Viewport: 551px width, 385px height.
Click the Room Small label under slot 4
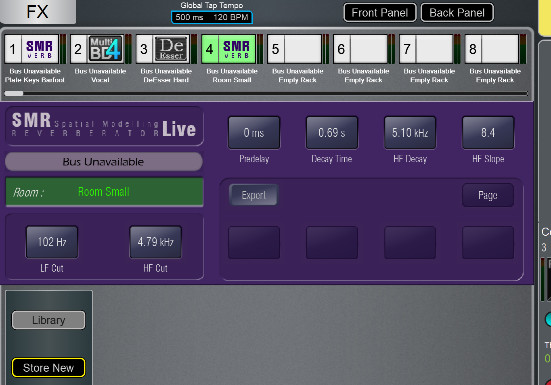click(232, 80)
